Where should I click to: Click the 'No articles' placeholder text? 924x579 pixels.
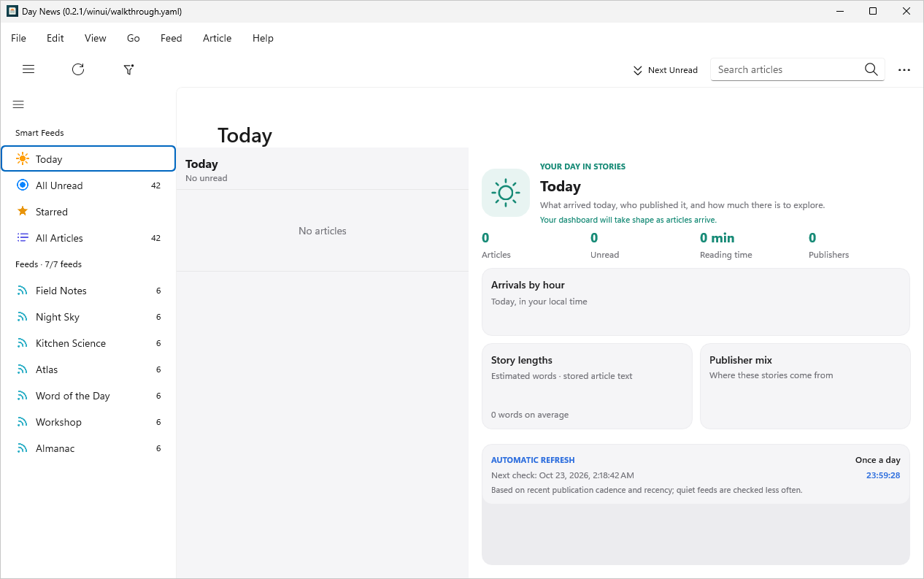323,231
